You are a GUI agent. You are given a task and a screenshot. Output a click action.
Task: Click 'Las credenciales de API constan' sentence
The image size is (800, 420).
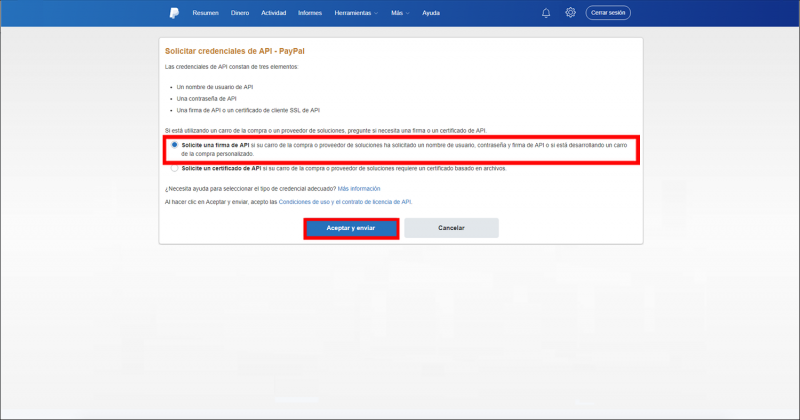point(232,67)
